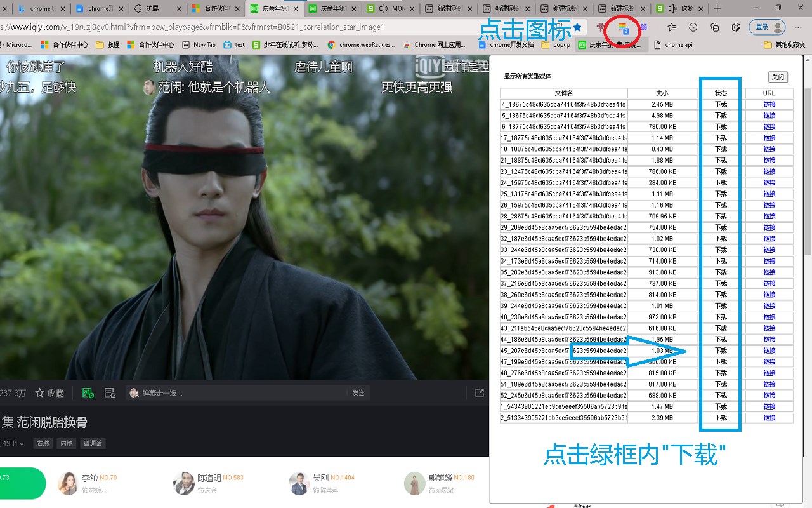The width and height of the screenshot is (812, 508).
Task: Click 下载 for the 2.45 MB file
Action: pyautogui.click(x=721, y=104)
